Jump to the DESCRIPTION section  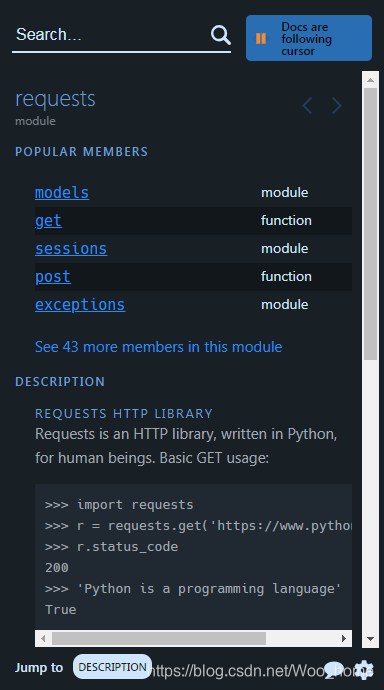[x=112, y=667]
